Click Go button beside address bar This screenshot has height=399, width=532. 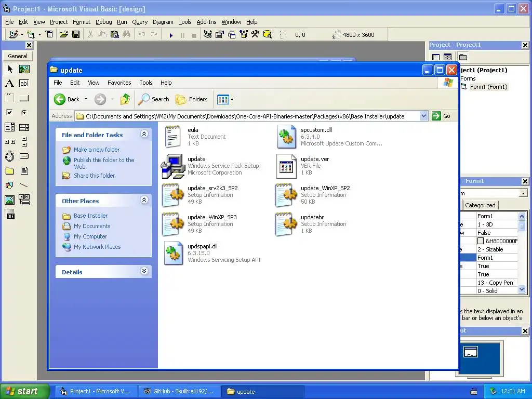pos(442,116)
